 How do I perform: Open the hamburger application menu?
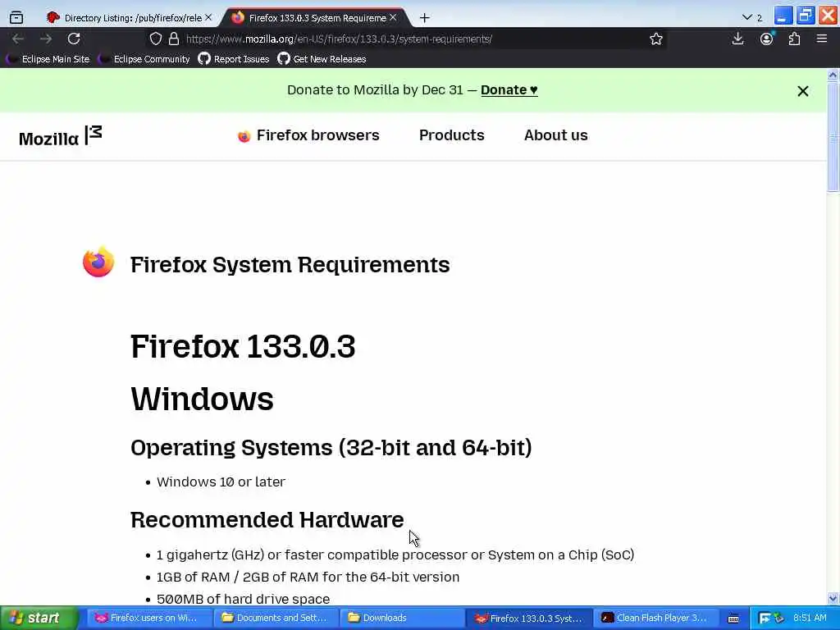pyautogui.click(x=822, y=39)
